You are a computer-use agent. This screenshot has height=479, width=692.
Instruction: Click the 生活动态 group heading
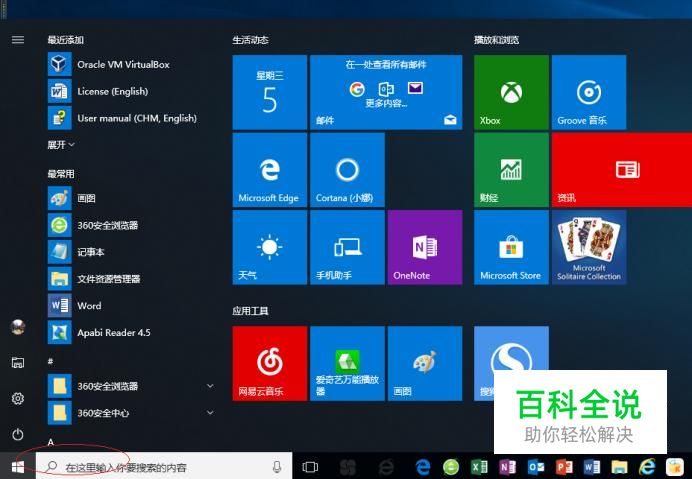pos(250,40)
